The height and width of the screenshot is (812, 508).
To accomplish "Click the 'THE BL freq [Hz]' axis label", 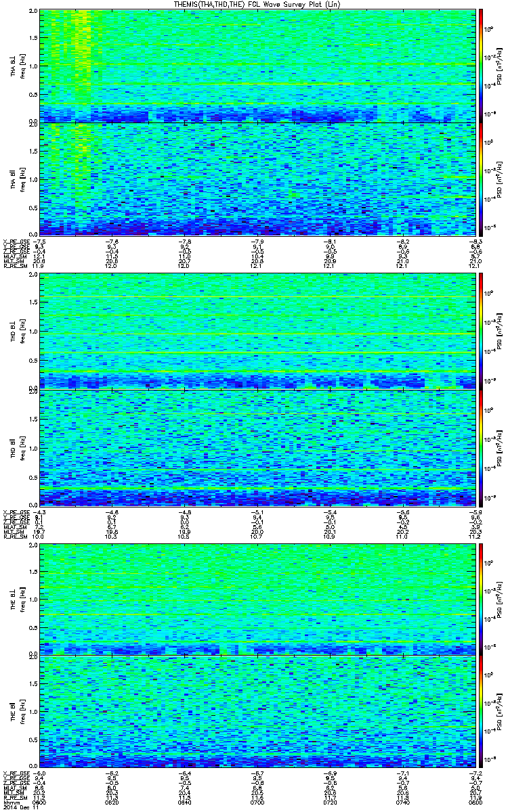I will pos(16,599).
